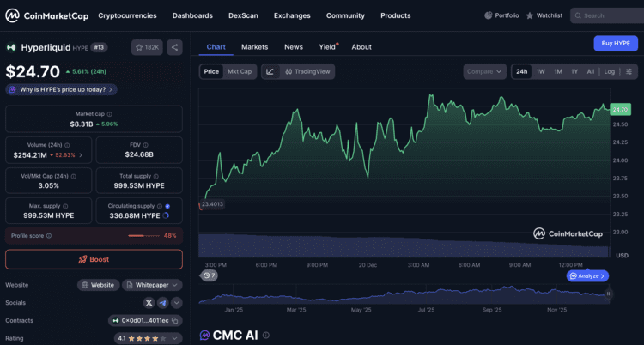Select the 1W time range
Image resolution: width=644 pixels, height=345 pixels.
tap(540, 72)
